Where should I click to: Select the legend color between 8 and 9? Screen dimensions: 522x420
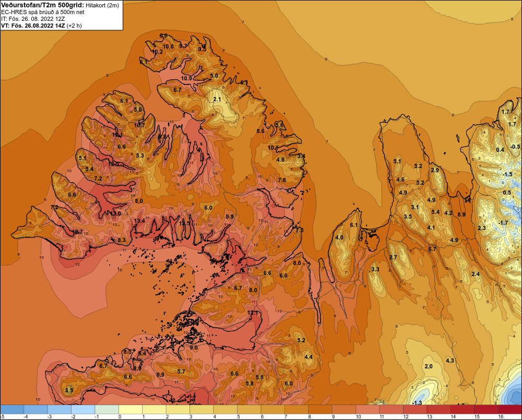[x=321, y=410]
